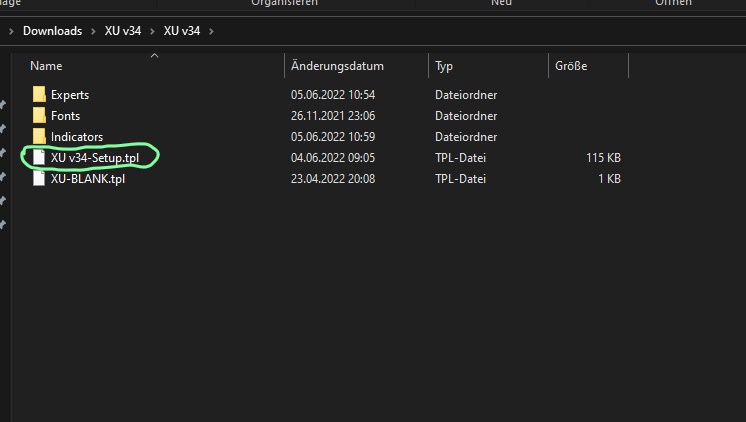
Task: Click the date 23.04.2022 20:08
Action: pyautogui.click(x=333, y=179)
